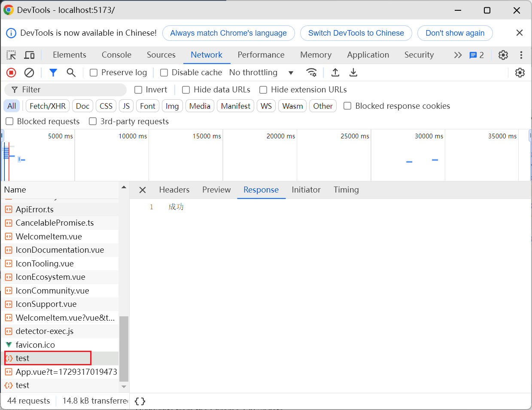This screenshot has width=532, height=410.
Task: Enable the Disable cache checkbox
Action: 164,73
